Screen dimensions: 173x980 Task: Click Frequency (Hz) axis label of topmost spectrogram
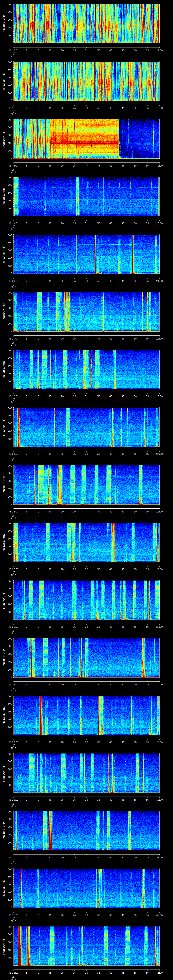4,24
